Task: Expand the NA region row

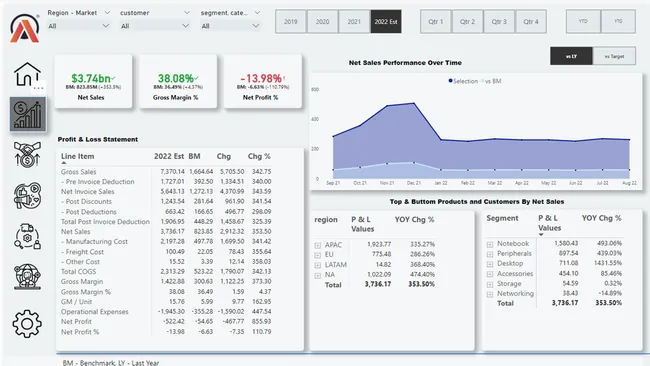Action: click(318, 276)
